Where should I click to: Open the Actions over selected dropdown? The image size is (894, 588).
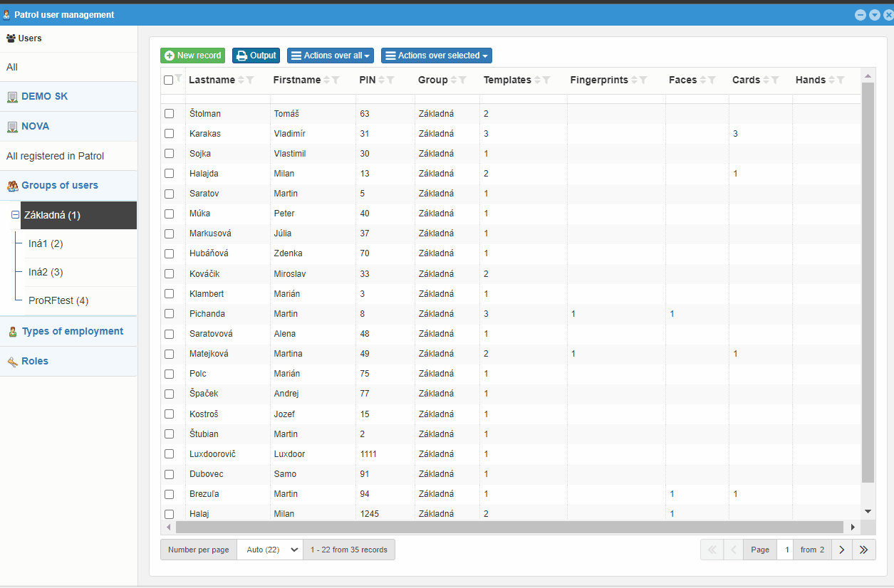(437, 56)
